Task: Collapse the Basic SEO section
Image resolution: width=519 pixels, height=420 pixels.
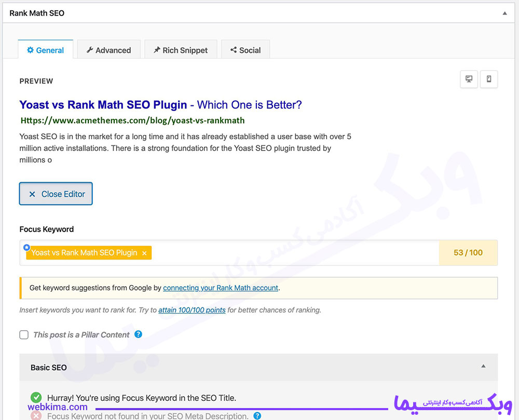Action: [483, 366]
